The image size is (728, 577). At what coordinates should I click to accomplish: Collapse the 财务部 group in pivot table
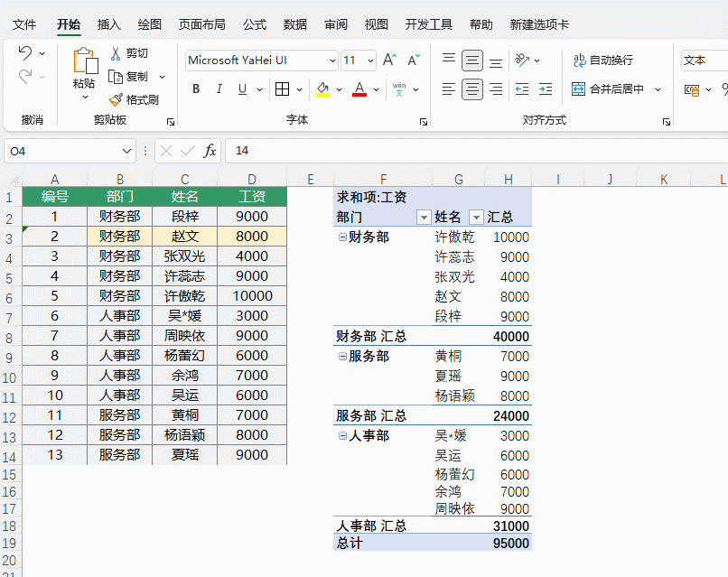pyautogui.click(x=341, y=237)
